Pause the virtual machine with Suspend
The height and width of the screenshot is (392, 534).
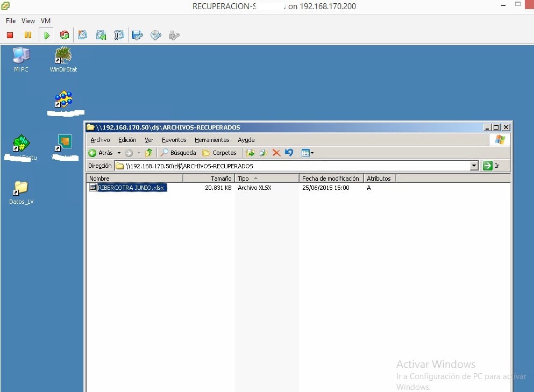pyautogui.click(x=28, y=35)
